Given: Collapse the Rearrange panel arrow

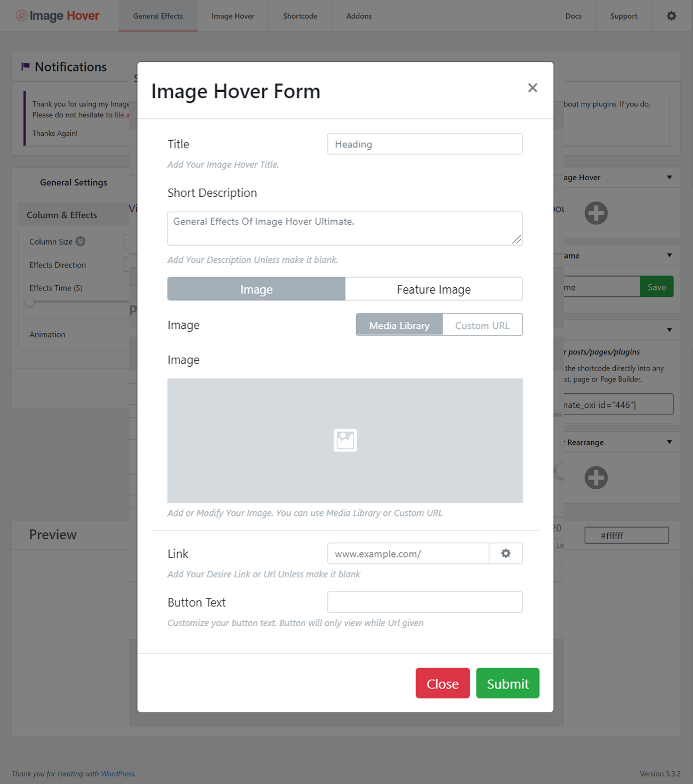Looking at the screenshot, I should tap(670, 442).
